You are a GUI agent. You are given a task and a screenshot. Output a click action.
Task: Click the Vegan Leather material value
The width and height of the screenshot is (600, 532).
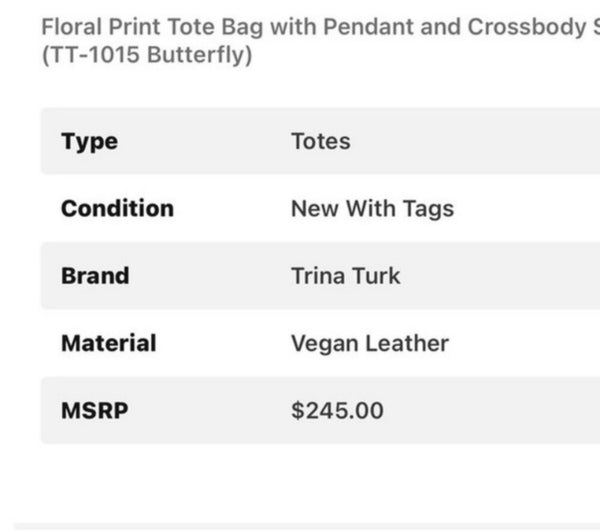pyautogui.click(x=370, y=344)
